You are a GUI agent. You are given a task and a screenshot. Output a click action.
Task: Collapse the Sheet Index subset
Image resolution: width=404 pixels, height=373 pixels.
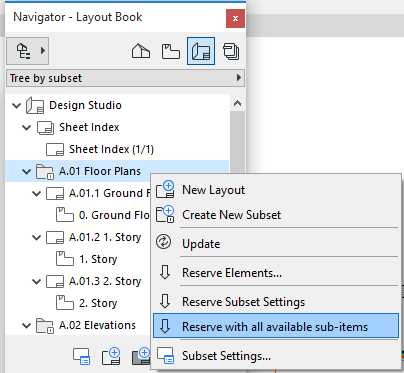coord(26,128)
